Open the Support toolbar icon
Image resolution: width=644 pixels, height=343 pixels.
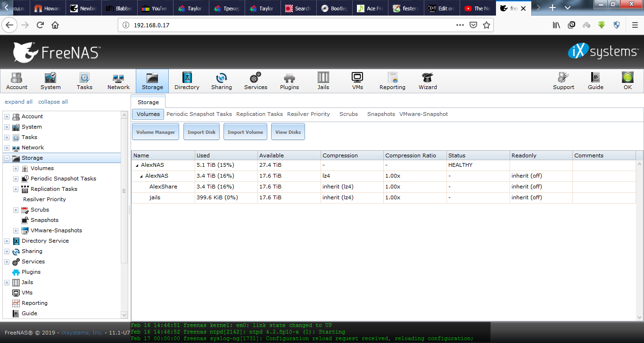point(563,81)
